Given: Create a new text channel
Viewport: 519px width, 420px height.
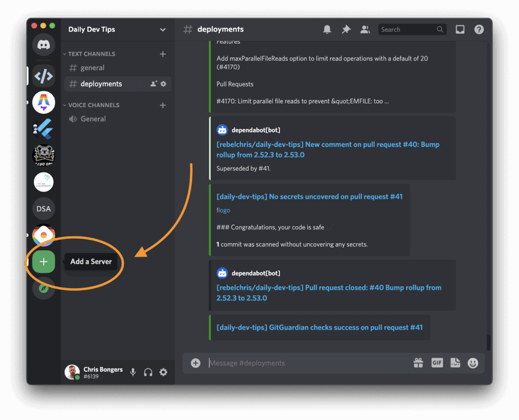Looking at the screenshot, I should 163,54.
